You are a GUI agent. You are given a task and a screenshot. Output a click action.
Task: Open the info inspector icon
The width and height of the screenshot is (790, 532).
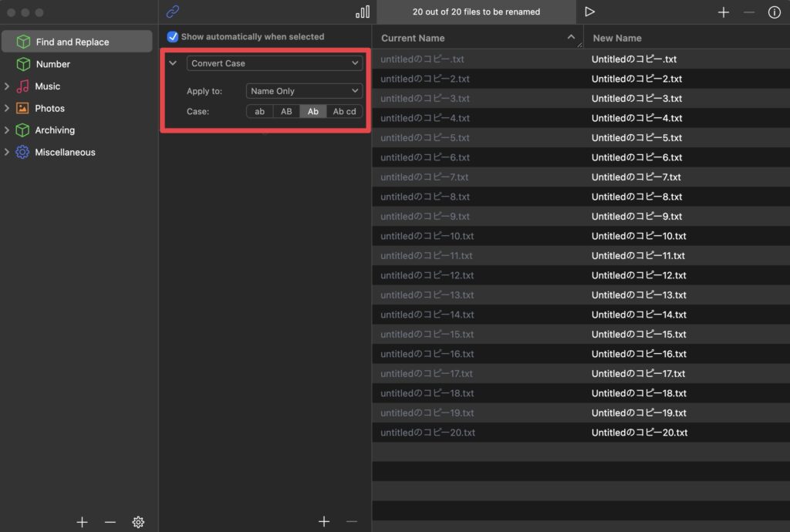(x=774, y=12)
